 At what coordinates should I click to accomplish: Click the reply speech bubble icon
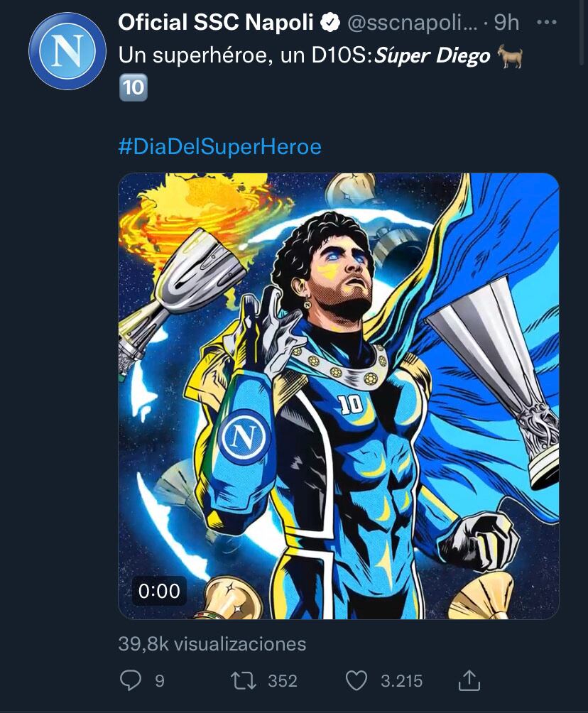point(130,680)
